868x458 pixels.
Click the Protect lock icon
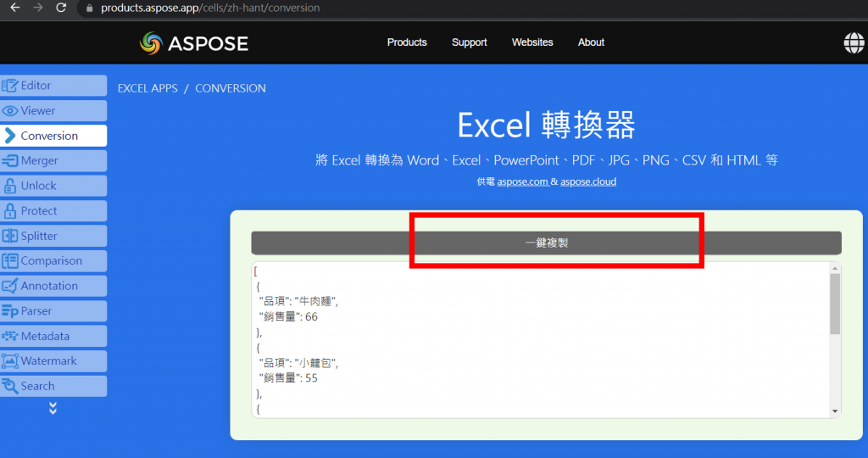[9, 210]
